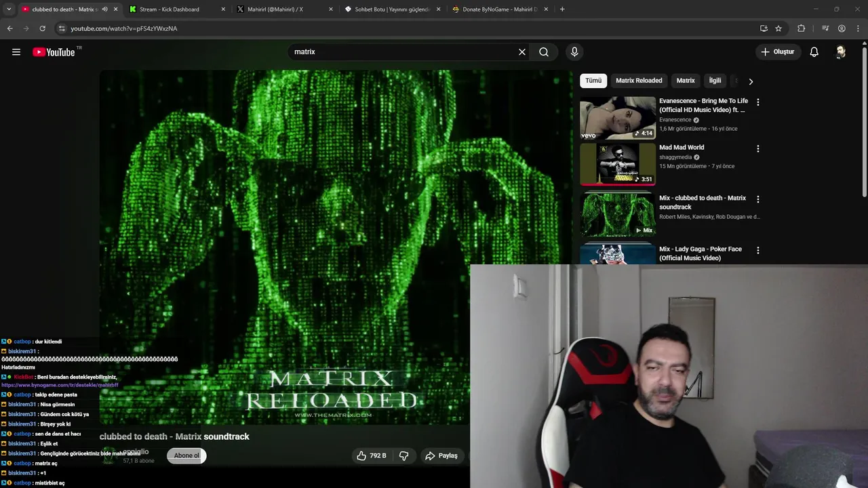
Task: Go back with browser back arrow
Action: 9,28
